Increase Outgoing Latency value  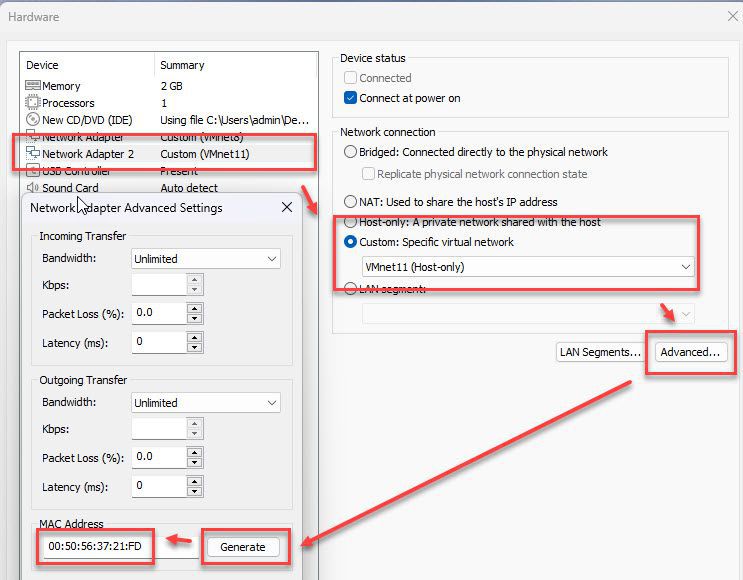point(194,481)
